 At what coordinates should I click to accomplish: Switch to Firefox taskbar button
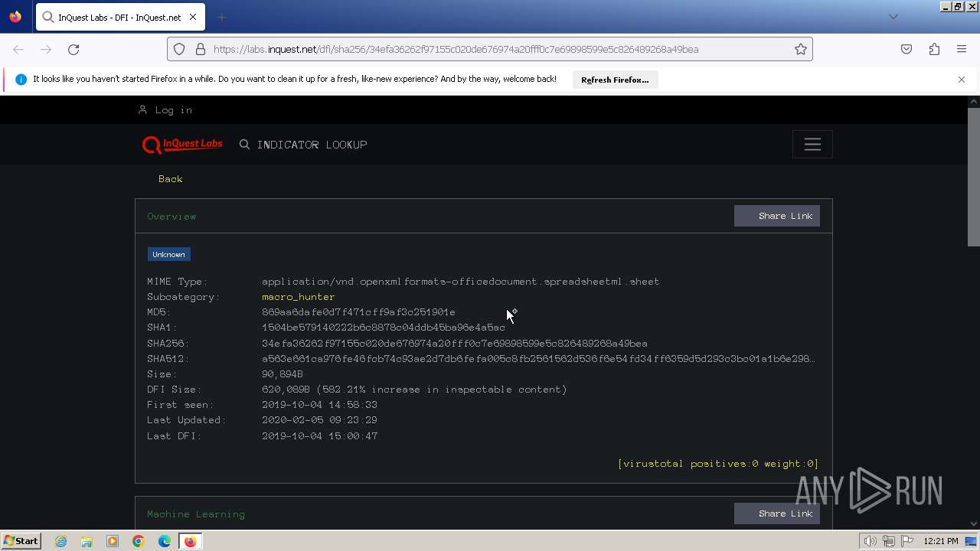(190, 541)
